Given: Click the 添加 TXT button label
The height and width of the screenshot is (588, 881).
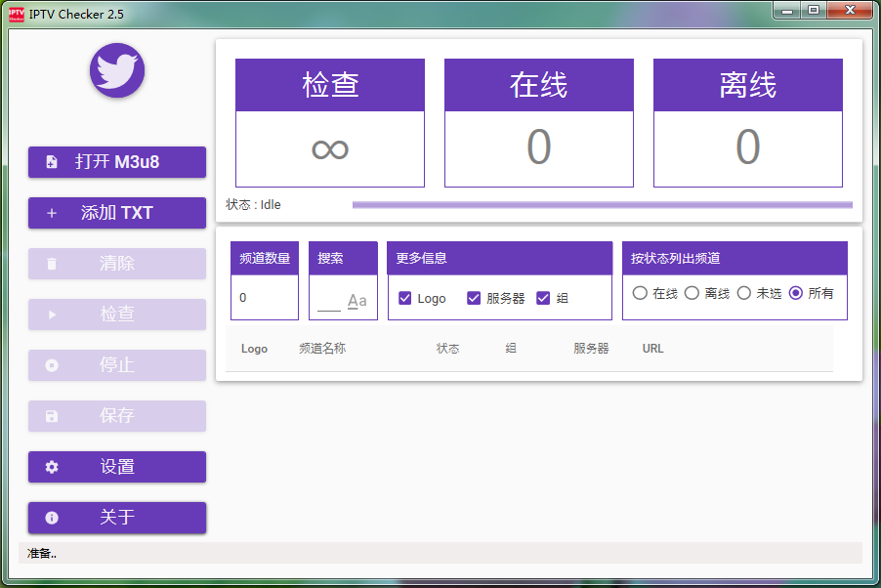Looking at the screenshot, I should click(117, 213).
